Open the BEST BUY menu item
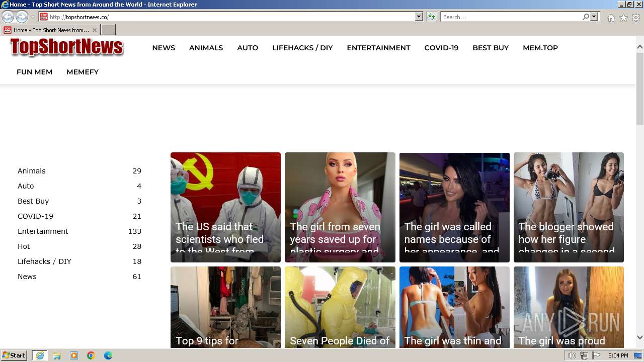 coord(491,48)
